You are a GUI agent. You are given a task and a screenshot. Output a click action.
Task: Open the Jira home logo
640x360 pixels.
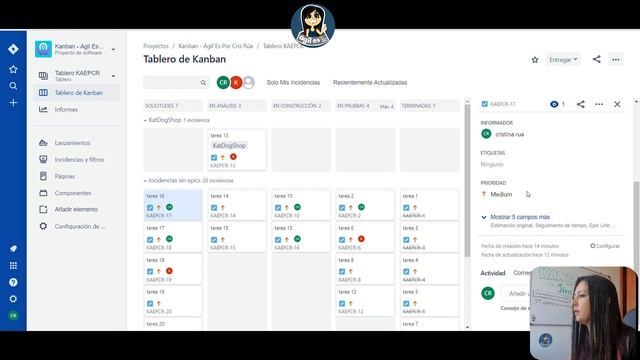pyautogui.click(x=13, y=49)
